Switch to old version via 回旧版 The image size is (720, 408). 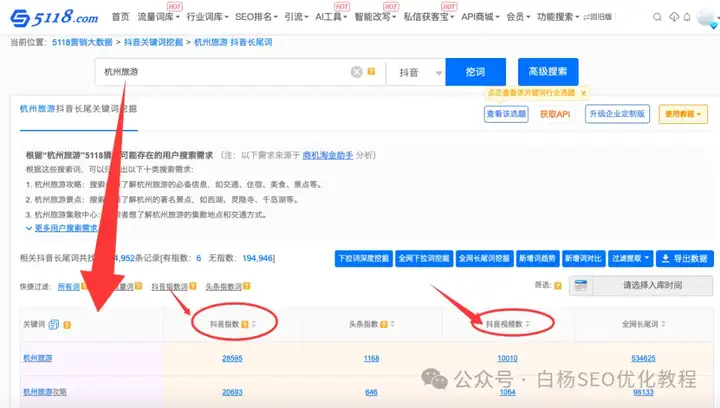point(598,17)
